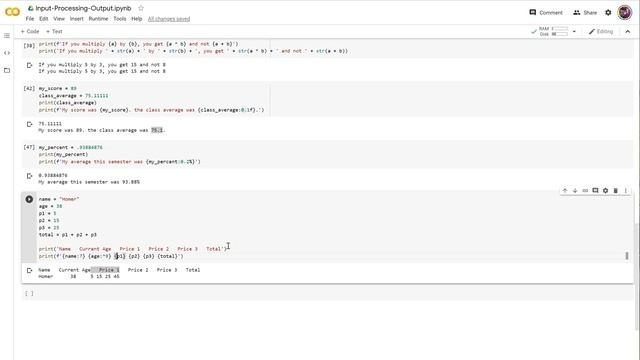The width and height of the screenshot is (640, 360).
Task: Add a text cell with + Text
Action: click(x=54, y=31)
